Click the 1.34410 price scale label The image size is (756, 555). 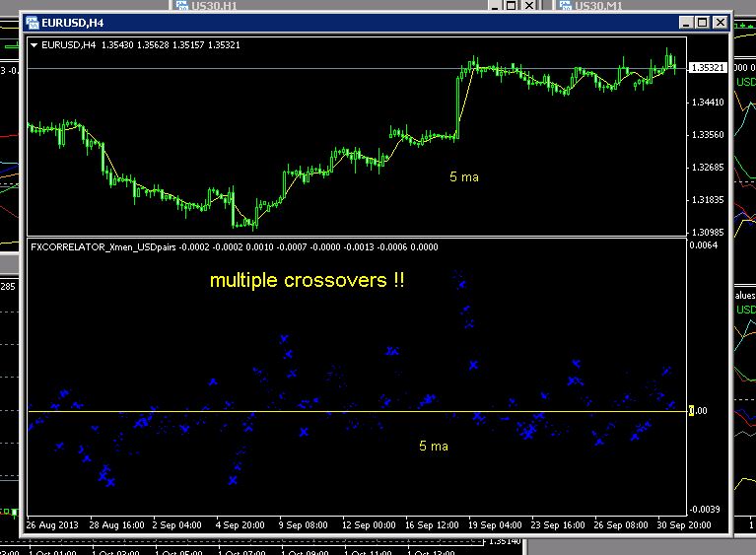point(708,103)
